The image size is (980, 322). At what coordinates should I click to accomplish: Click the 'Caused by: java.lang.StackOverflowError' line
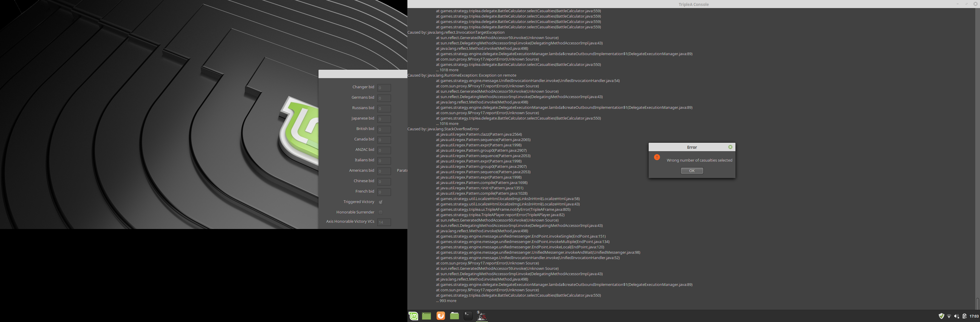pyautogui.click(x=443, y=129)
